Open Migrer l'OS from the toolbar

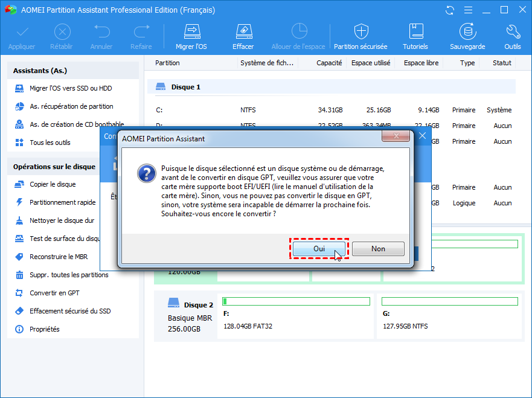[191, 37]
